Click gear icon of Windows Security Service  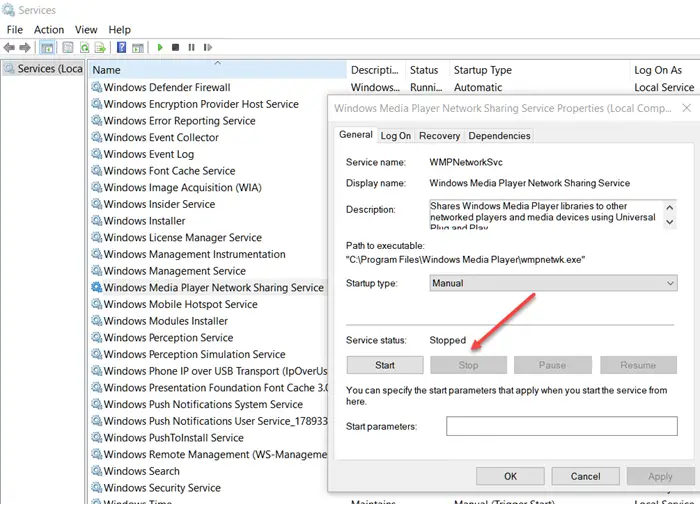(96, 487)
